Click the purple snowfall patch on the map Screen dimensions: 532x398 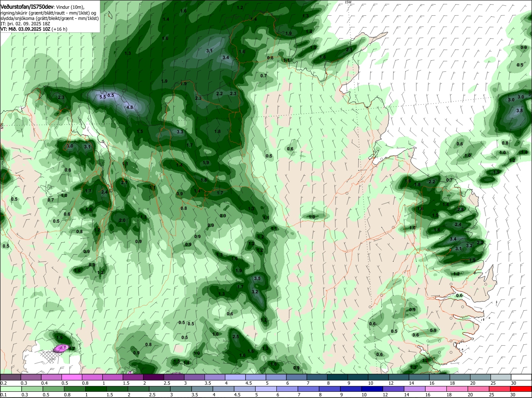click(x=61, y=349)
